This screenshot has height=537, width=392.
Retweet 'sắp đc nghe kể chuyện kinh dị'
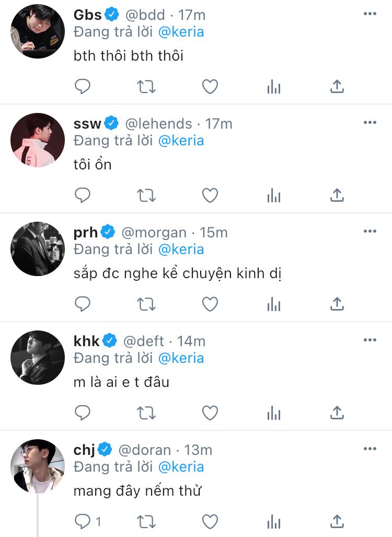click(x=146, y=304)
